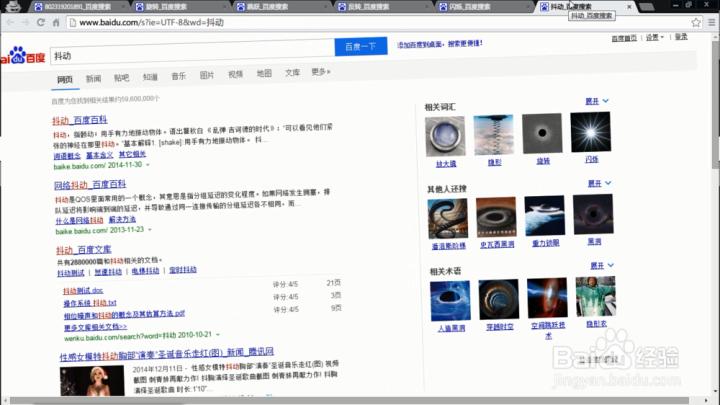Open the 黑洞 thumbnail image
The image size is (720, 405).
pyautogui.click(x=593, y=214)
